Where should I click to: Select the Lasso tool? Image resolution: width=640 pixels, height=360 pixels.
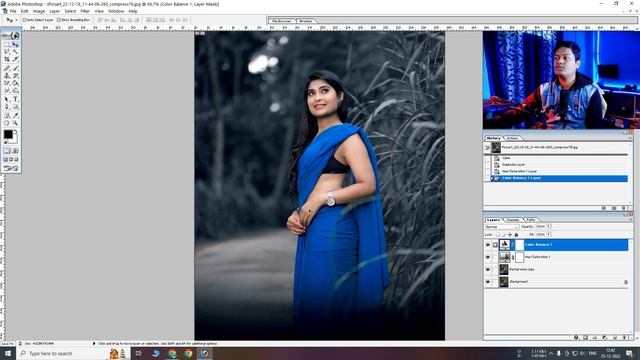[x=7, y=52]
